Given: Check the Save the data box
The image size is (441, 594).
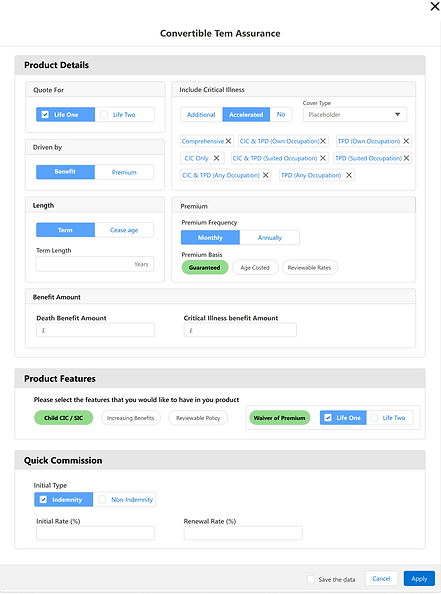Looking at the screenshot, I should pyautogui.click(x=311, y=579).
